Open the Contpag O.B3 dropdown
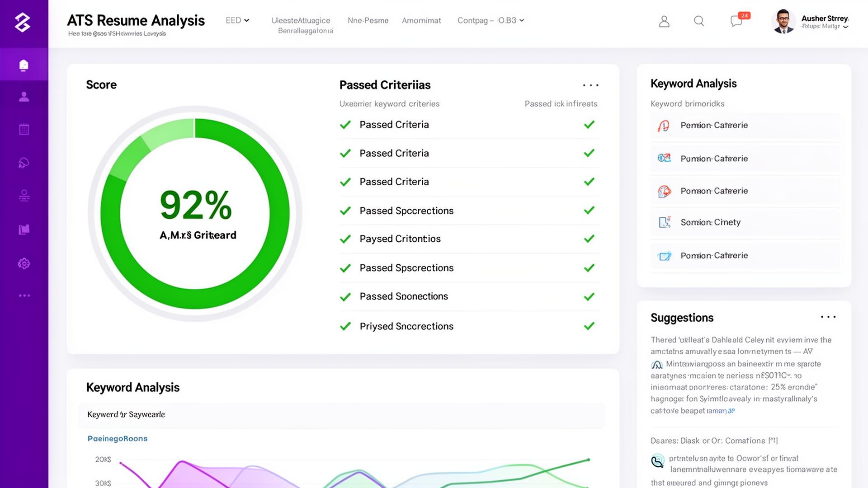Image resolution: width=868 pixels, height=488 pixels. [491, 20]
